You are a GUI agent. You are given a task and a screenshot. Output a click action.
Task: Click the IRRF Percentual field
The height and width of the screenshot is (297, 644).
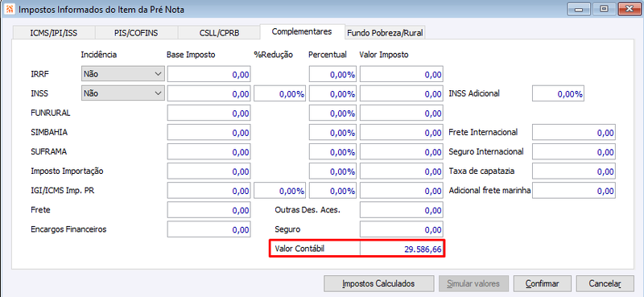click(x=332, y=74)
